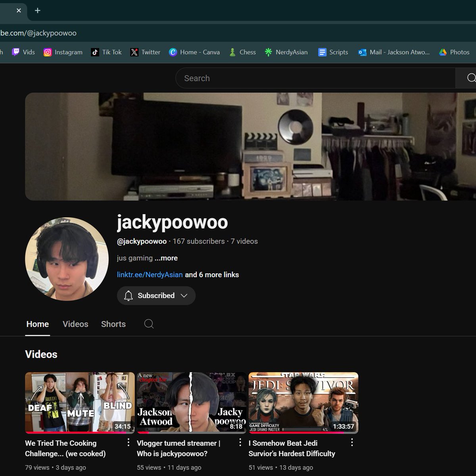Open the Vids Twitch bookmark
This screenshot has width=476, height=476.
[x=23, y=52]
